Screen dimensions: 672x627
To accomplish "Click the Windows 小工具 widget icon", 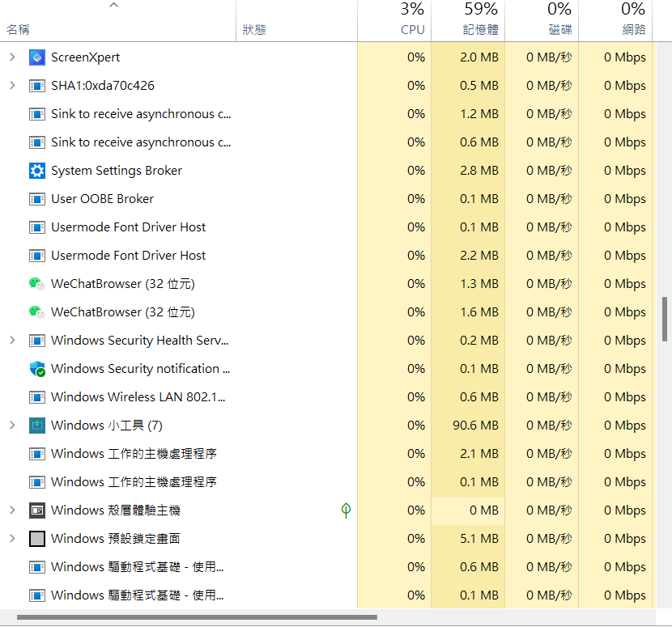I will [x=37, y=426].
